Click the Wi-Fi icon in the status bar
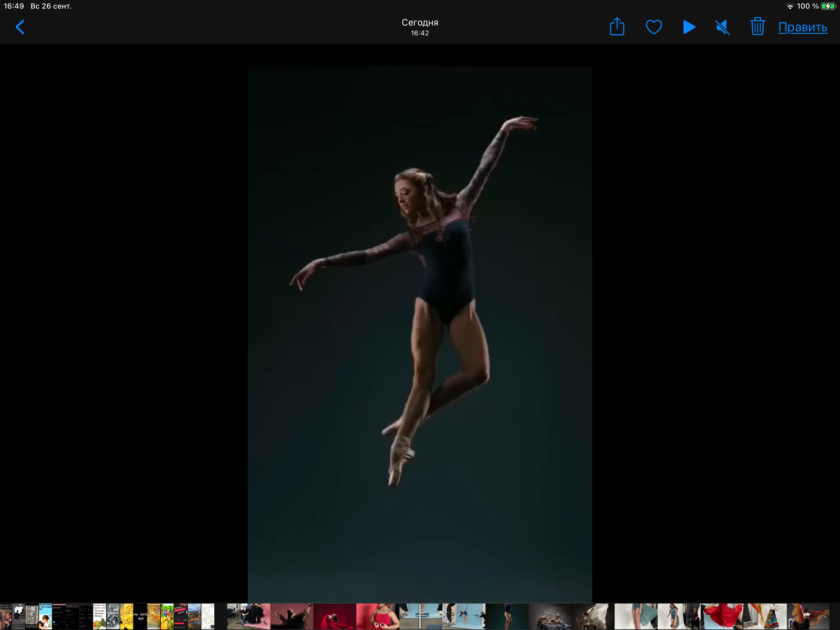This screenshot has width=840, height=630. 790,6
